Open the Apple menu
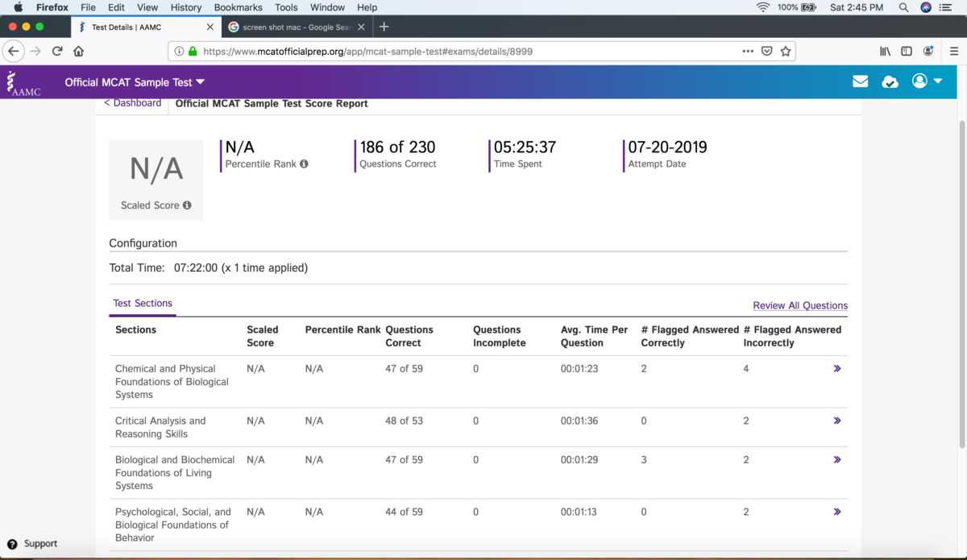This screenshot has height=560, width=967. click(x=18, y=7)
